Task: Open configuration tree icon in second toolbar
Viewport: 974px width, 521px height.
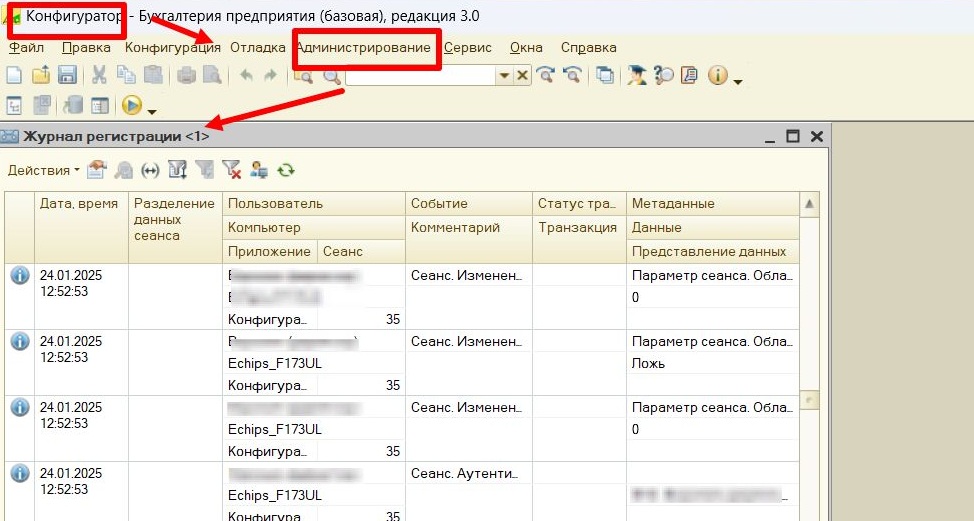Action: [14, 106]
